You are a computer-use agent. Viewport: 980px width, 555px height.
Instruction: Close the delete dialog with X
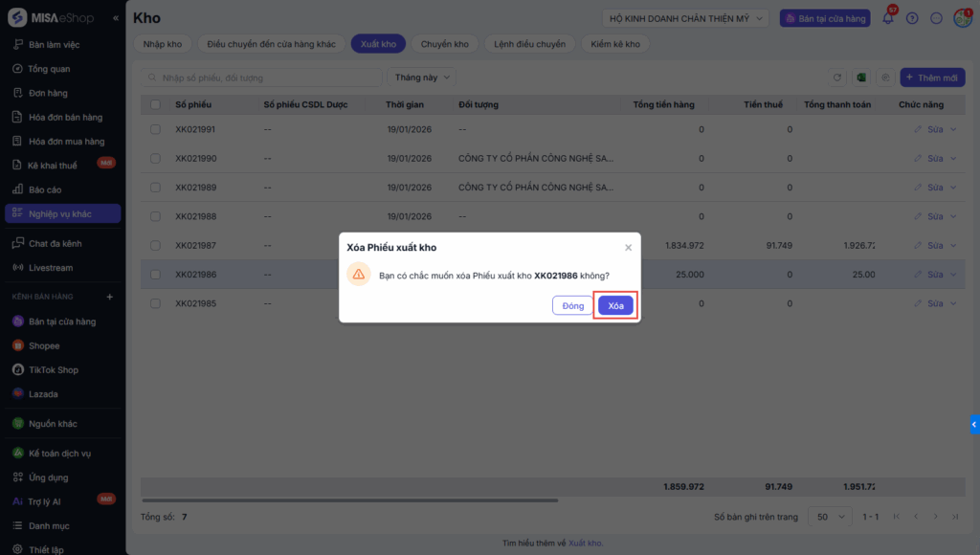(x=628, y=247)
